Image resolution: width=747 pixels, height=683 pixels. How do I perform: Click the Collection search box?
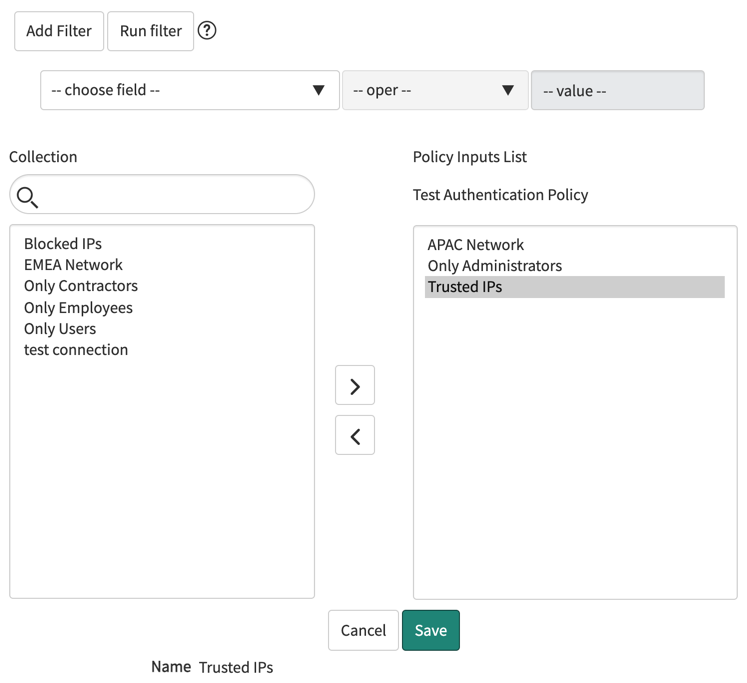pos(162,194)
